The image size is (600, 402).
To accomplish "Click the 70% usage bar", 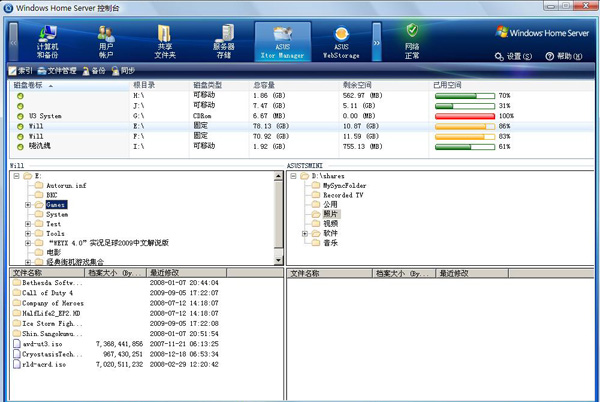I will [x=465, y=96].
